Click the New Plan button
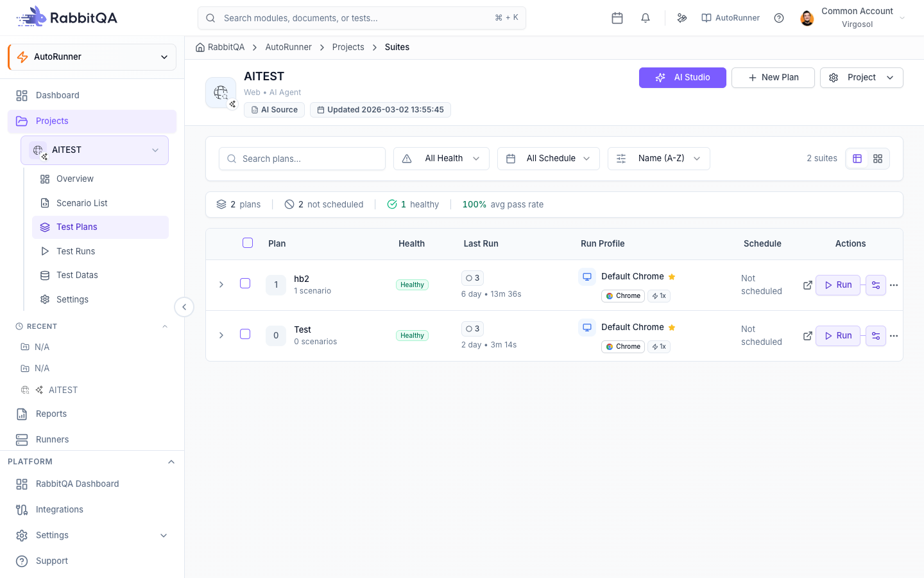The width and height of the screenshot is (924, 578). click(x=773, y=78)
